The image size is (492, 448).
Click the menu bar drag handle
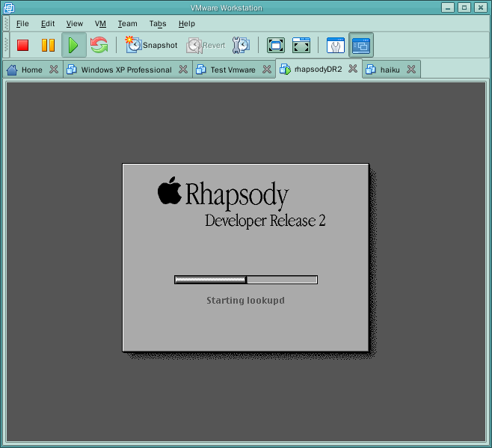(x=6, y=23)
